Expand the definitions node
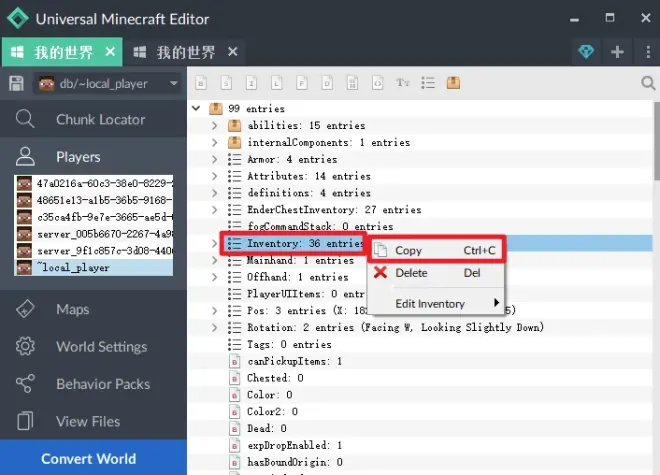Screen dimensions: 660x475 (x=215, y=193)
